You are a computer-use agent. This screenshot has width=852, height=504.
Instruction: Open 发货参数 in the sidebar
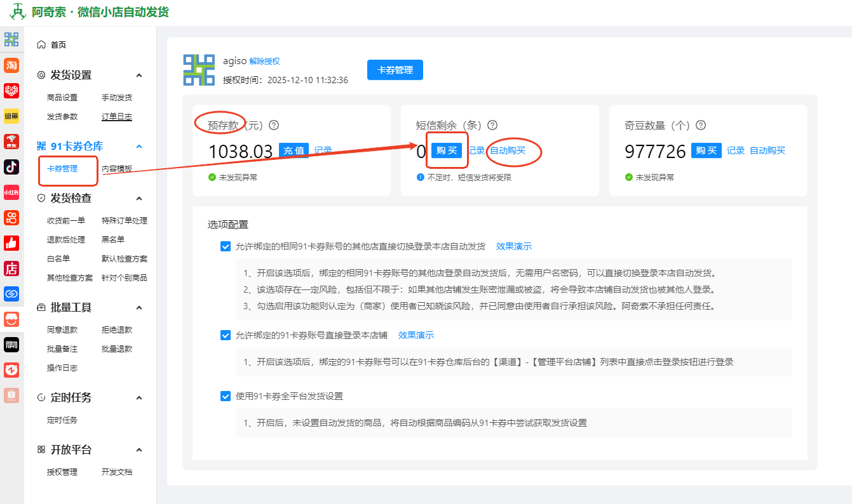click(x=62, y=117)
